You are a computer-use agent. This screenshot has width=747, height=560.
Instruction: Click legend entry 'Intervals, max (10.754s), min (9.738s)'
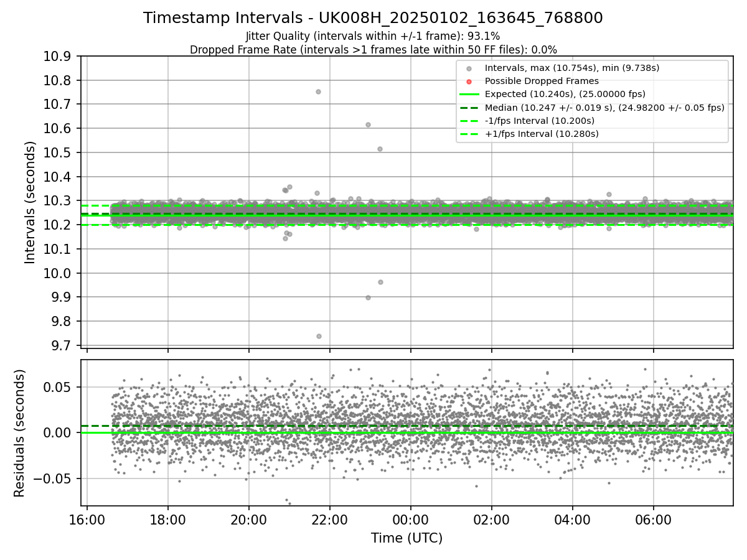pyautogui.click(x=572, y=68)
